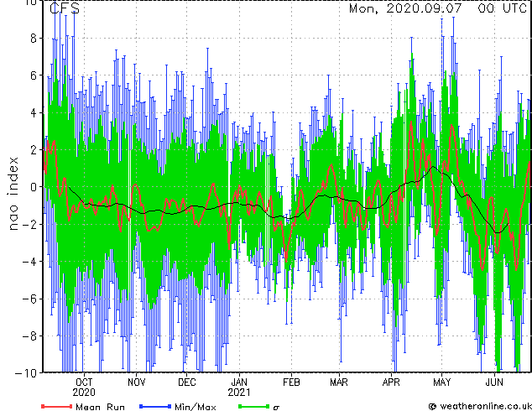Click the y-axis value 0
The image size is (532, 411).
(x=34, y=187)
